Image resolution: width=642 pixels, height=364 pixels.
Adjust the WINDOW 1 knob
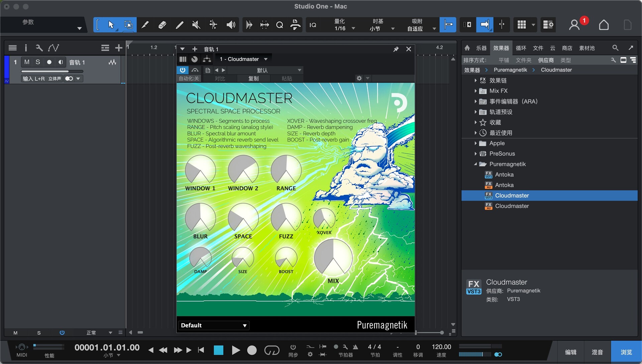click(200, 170)
